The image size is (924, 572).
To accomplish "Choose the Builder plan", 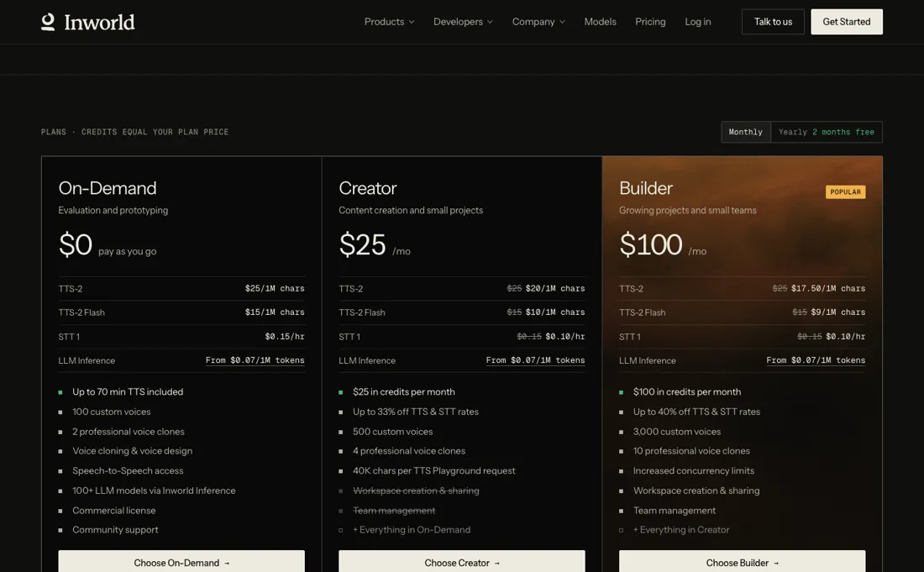I will point(742,562).
